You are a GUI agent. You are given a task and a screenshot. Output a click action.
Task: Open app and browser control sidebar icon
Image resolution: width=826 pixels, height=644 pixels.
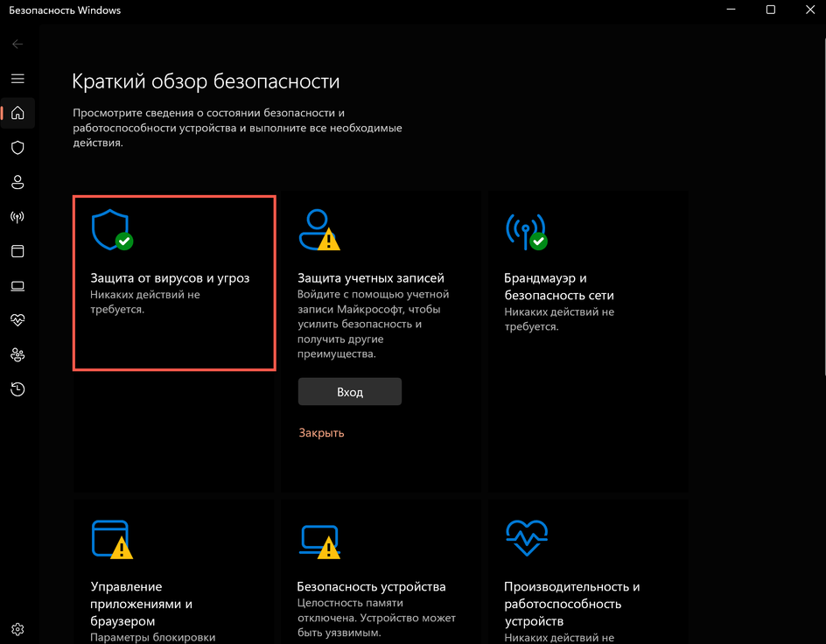17,251
